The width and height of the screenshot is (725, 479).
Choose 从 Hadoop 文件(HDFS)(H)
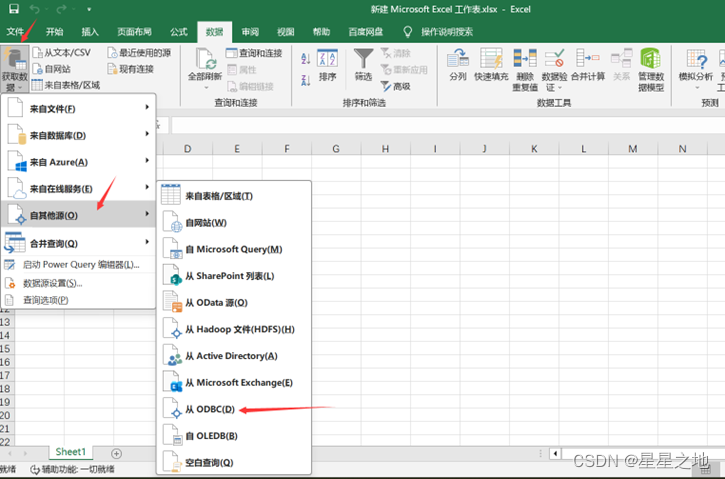(x=234, y=329)
